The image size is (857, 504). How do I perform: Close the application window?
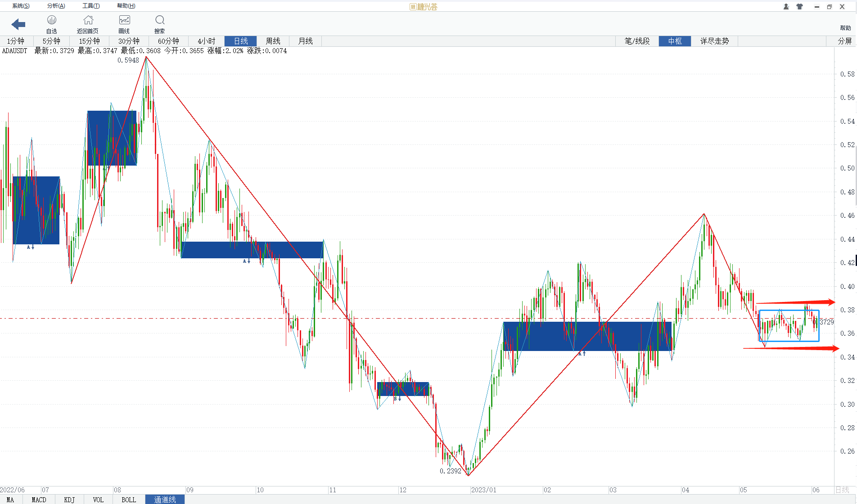842,7
